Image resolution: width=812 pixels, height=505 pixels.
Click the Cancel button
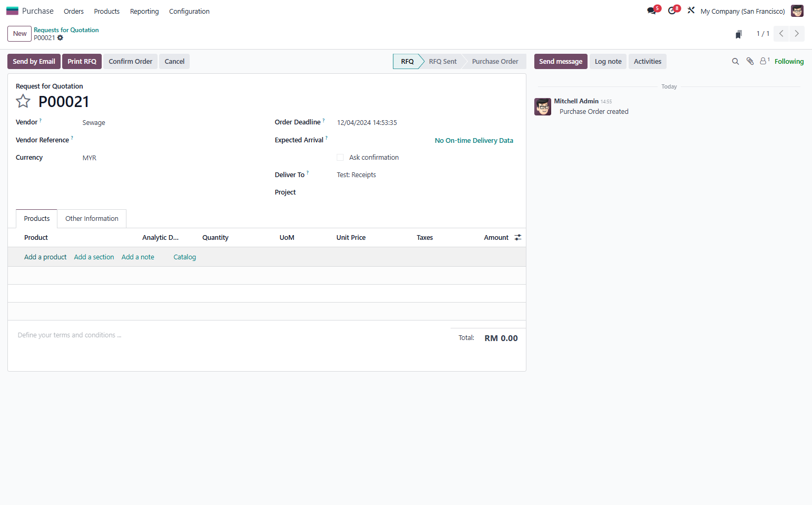coord(174,62)
